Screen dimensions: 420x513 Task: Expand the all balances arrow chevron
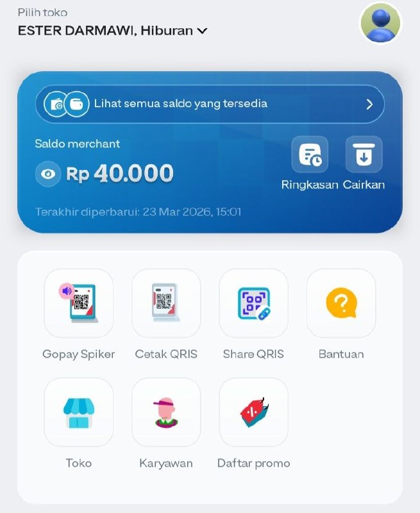click(369, 105)
